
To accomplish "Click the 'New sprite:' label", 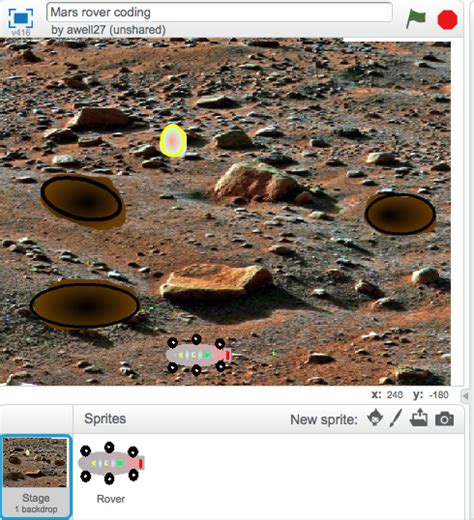I will [x=324, y=419].
